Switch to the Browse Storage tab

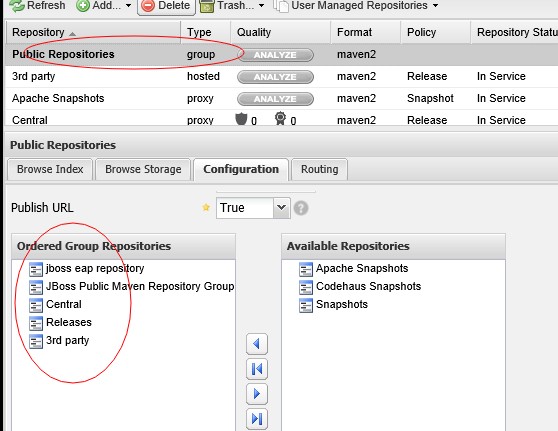(143, 169)
